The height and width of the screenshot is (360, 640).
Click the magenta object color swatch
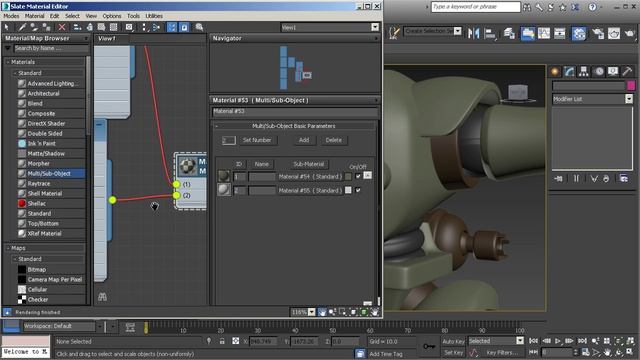coord(631,85)
